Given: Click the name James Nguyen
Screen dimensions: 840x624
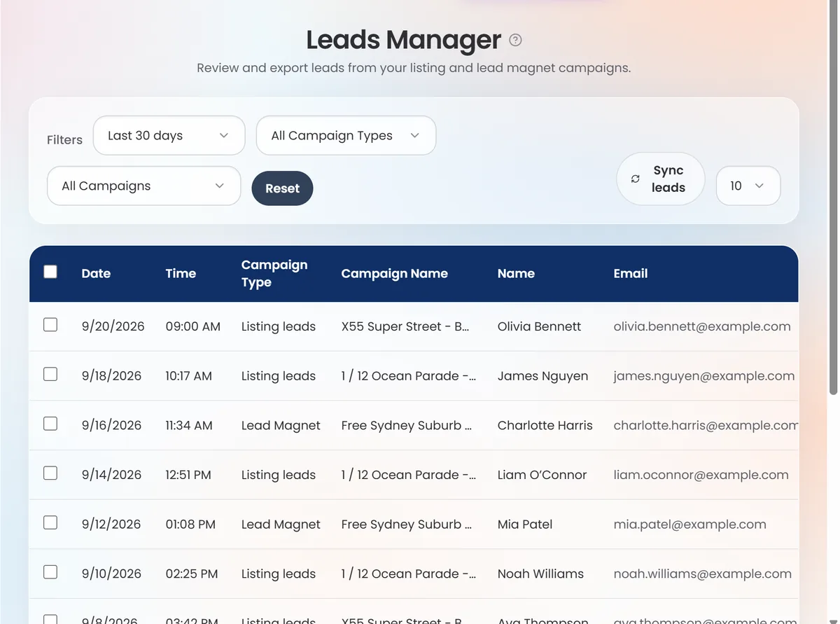Looking at the screenshot, I should click(x=542, y=376).
